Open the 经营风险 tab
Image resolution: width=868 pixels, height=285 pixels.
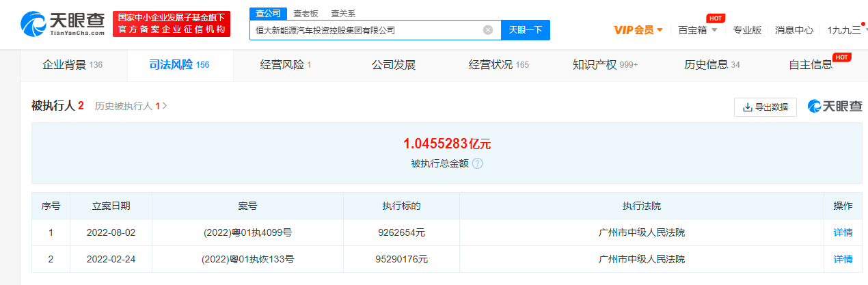pos(286,65)
